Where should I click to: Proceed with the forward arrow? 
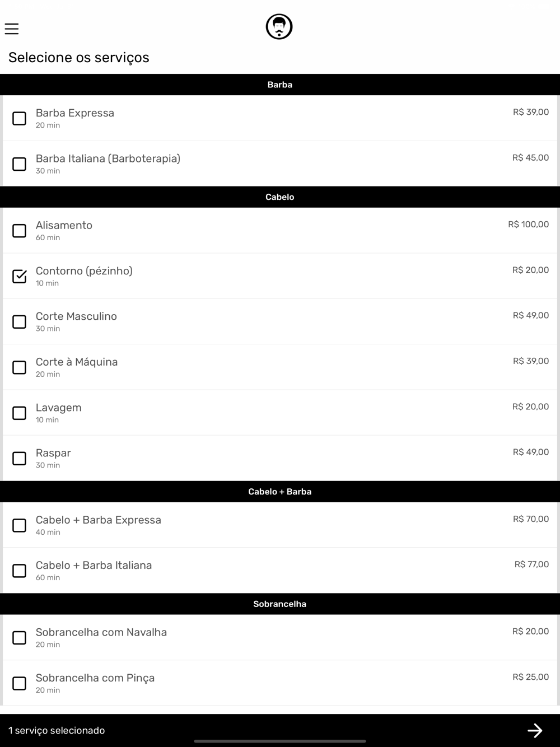(x=535, y=730)
